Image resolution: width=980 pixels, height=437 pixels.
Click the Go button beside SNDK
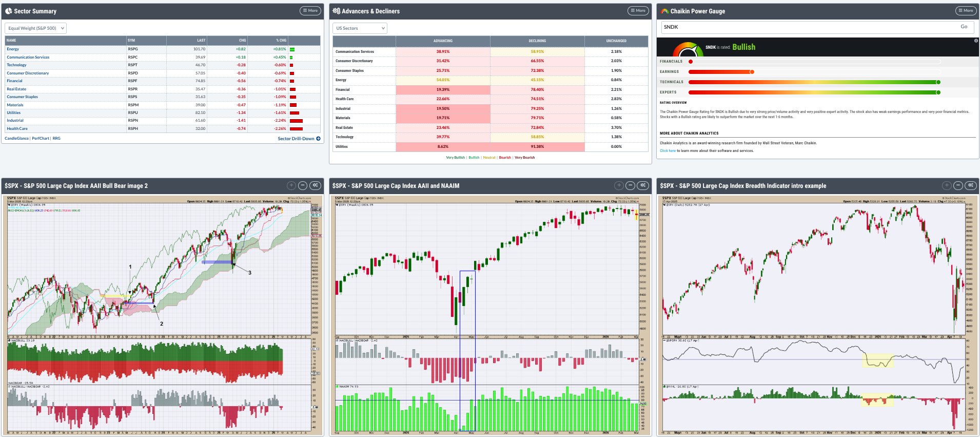[x=964, y=27]
